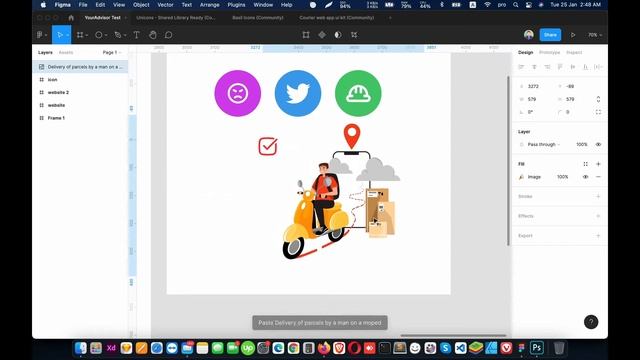Click the Align left icon
The height and width of the screenshot is (360, 640).
point(521,67)
